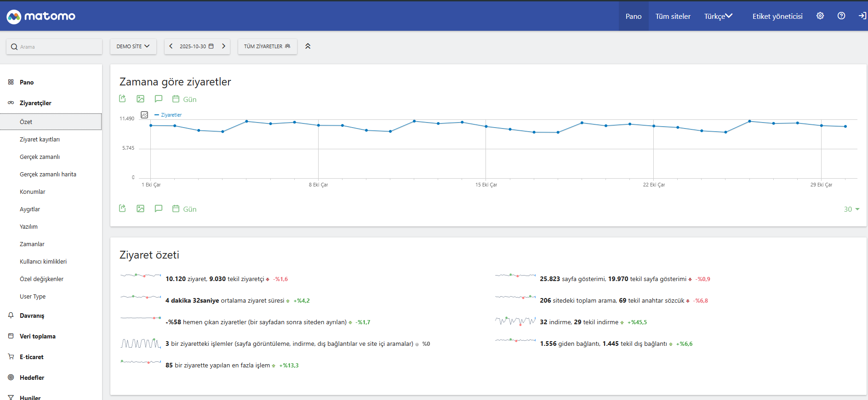Open the Gerçek zamanlı harita sidebar link
Image resolution: width=868 pixels, height=400 pixels.
pyautogui.click(x=48, y=175)
